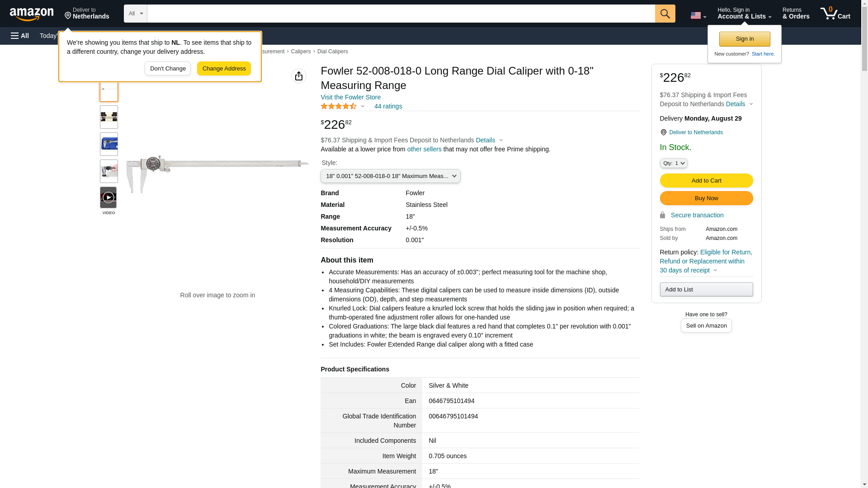
Task: Select the blue case product thumbnail
Action: (108, 144)
